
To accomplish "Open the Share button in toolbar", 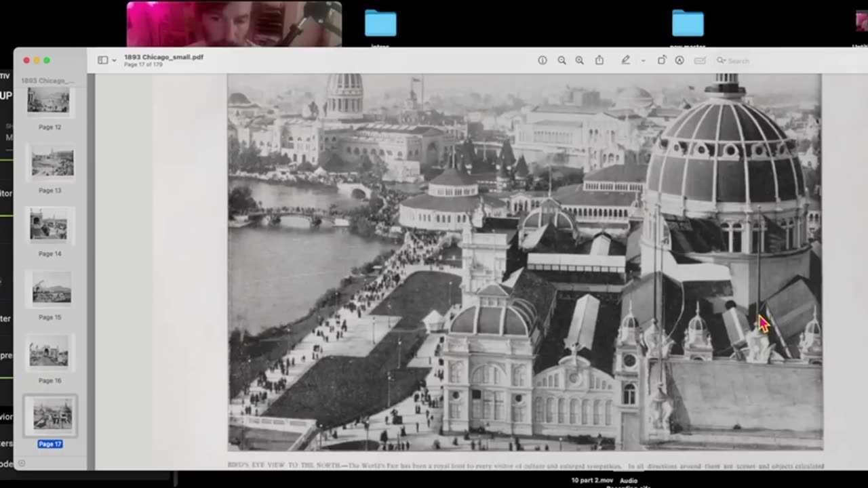I will (599, 60).
